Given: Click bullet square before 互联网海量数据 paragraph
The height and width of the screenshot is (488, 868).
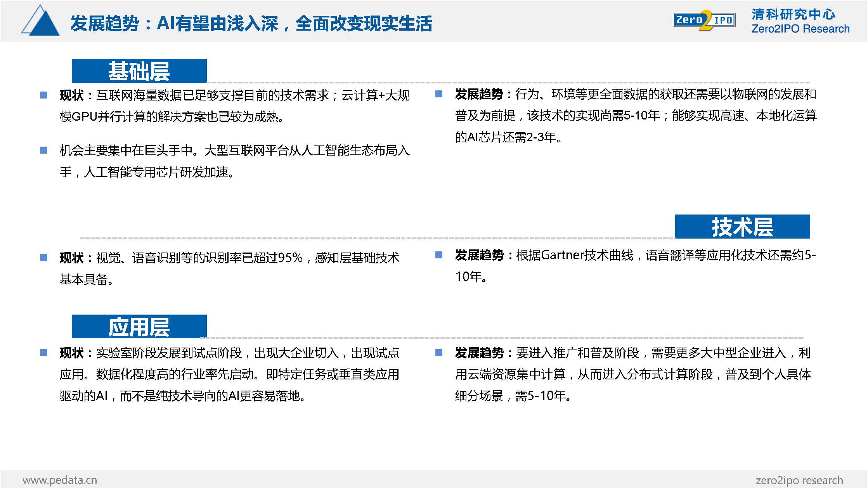Looking at the screenshot, I should (43, 95).
